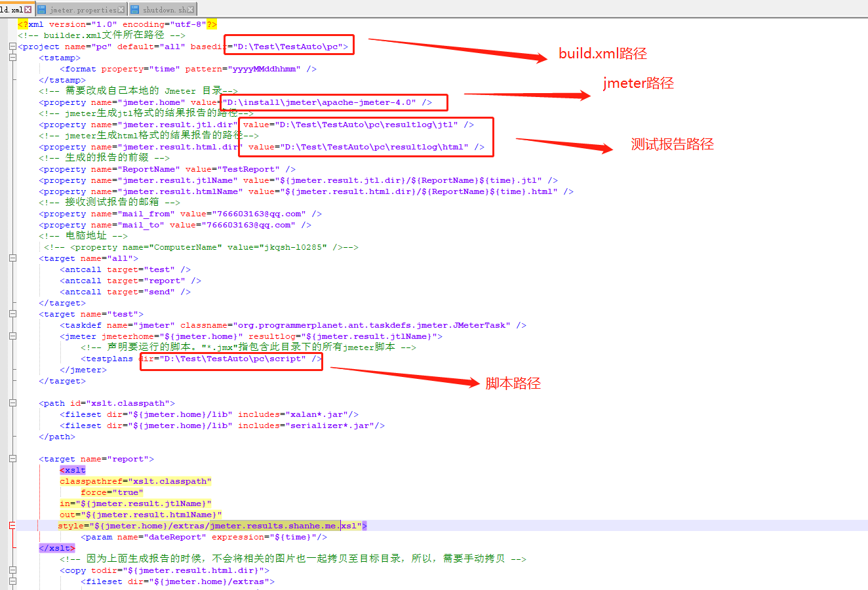Click the save icon on jmeter.properties tab
868x590 pixels.
[x=41, y=9]
